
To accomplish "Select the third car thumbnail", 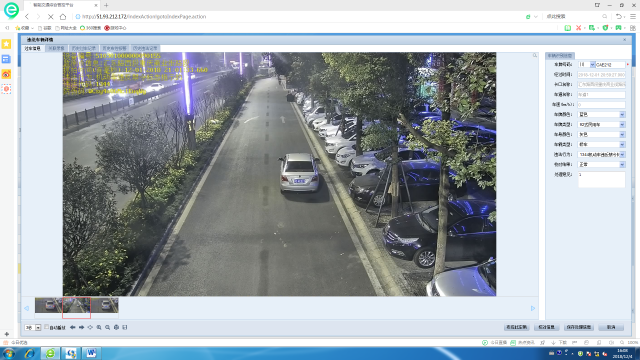I will [x=104, y=305].
